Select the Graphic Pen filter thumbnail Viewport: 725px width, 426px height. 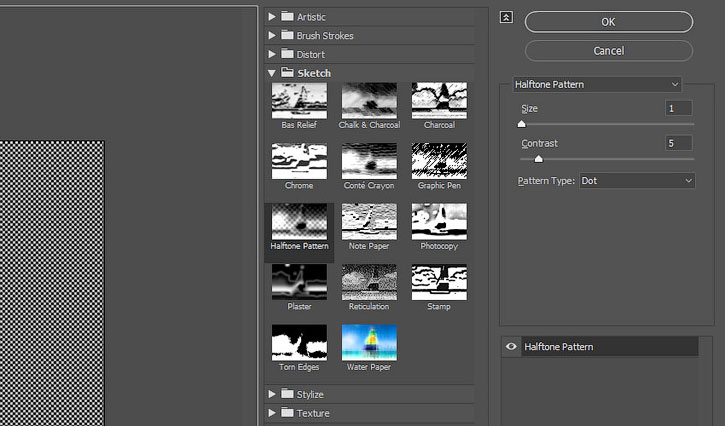[439, 161]
